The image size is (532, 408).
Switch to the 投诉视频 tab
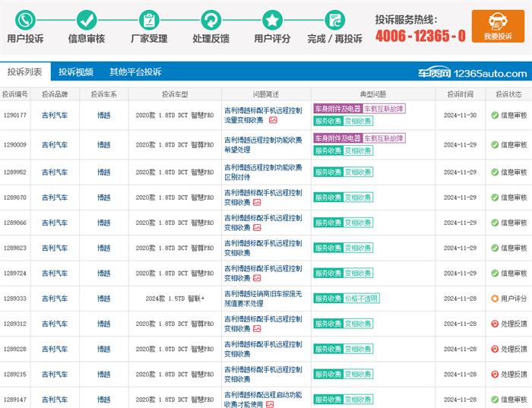76,71
